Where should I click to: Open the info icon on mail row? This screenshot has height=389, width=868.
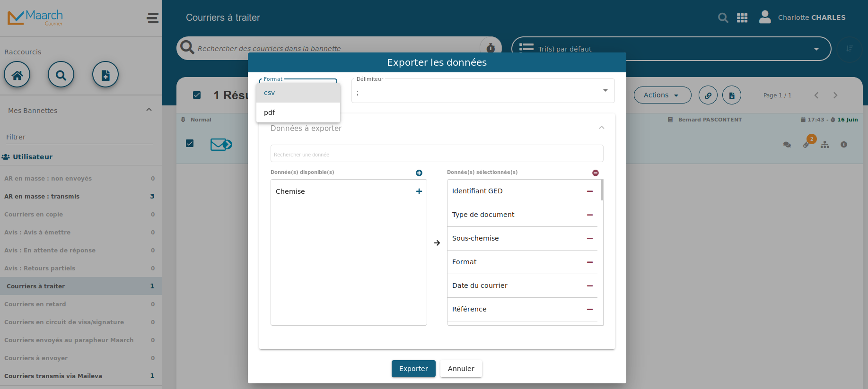coord(844,145)
